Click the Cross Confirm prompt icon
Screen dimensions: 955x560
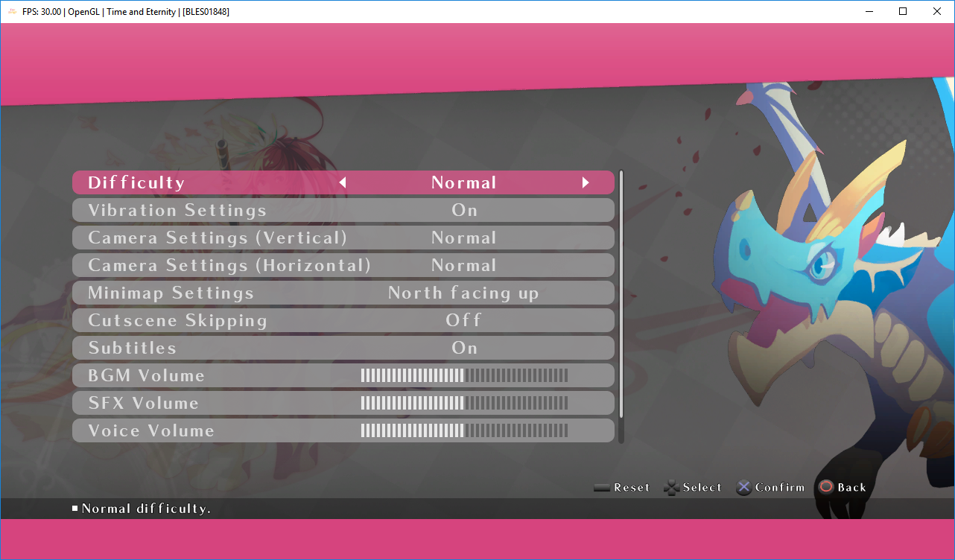point(744,488)
